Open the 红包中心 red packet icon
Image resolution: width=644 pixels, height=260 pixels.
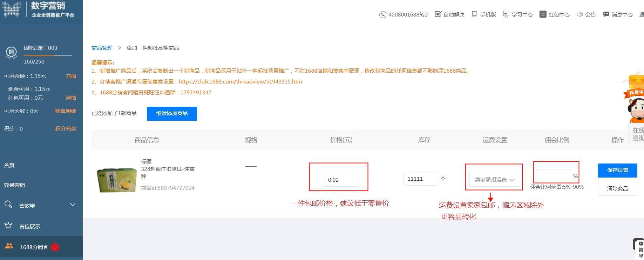pos(543,14)
